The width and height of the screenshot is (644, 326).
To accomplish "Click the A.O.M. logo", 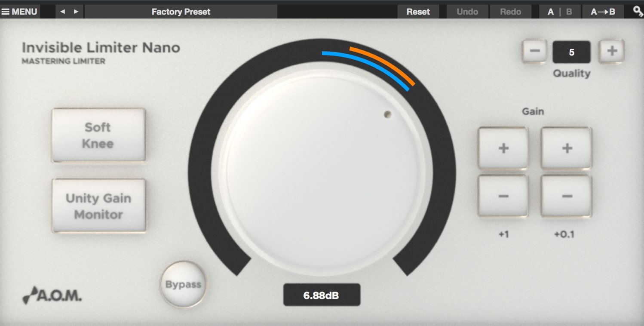I will point(52,296).
